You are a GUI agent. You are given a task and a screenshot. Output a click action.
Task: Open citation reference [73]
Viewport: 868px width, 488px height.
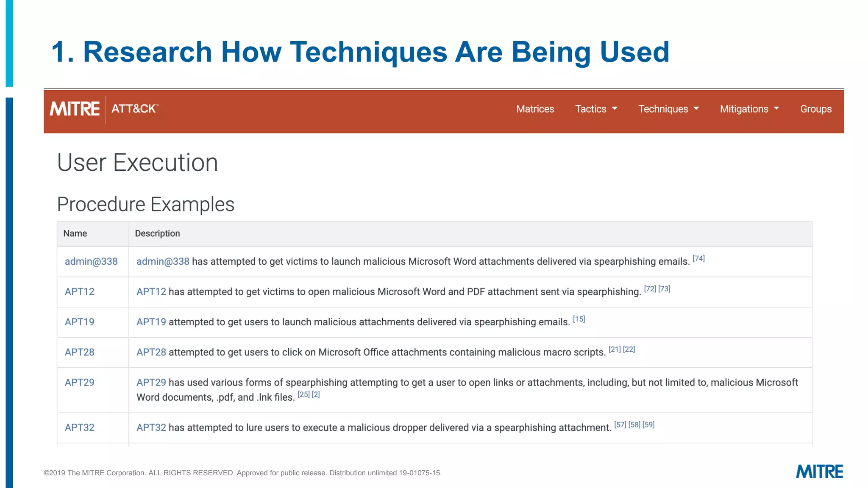pyautogui.click(x=664, y=288)
